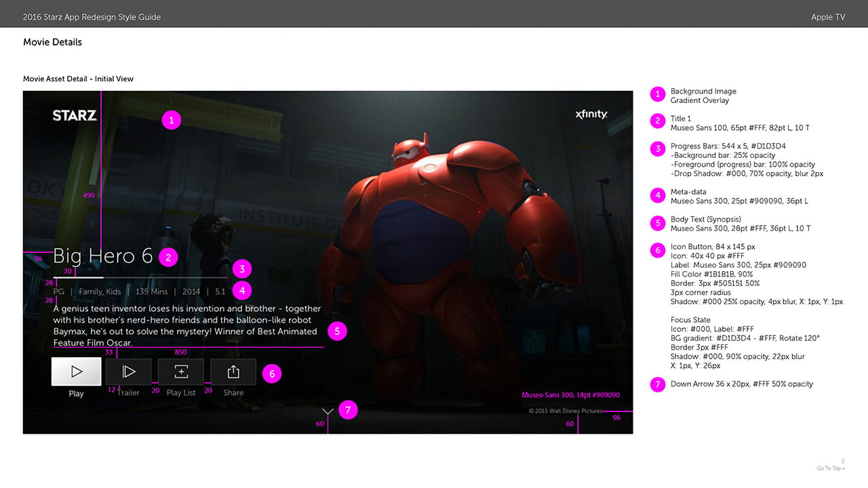The width and height of the screenshot is (868, 488).
Task: Click the Body Text (Synopsis) spec
Action: [x=741, y=224]
